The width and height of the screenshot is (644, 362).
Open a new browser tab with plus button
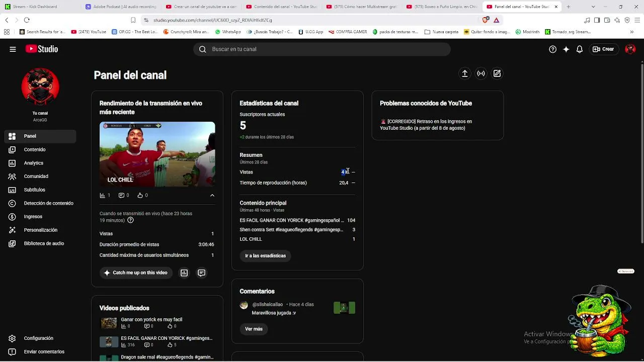click(x=569, y=7)
